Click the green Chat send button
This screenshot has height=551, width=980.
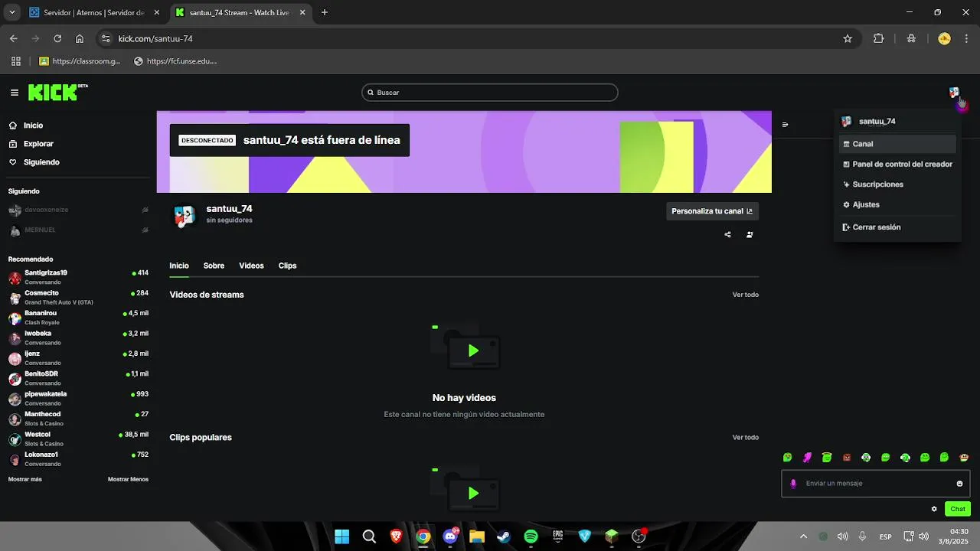pos(958,509)
